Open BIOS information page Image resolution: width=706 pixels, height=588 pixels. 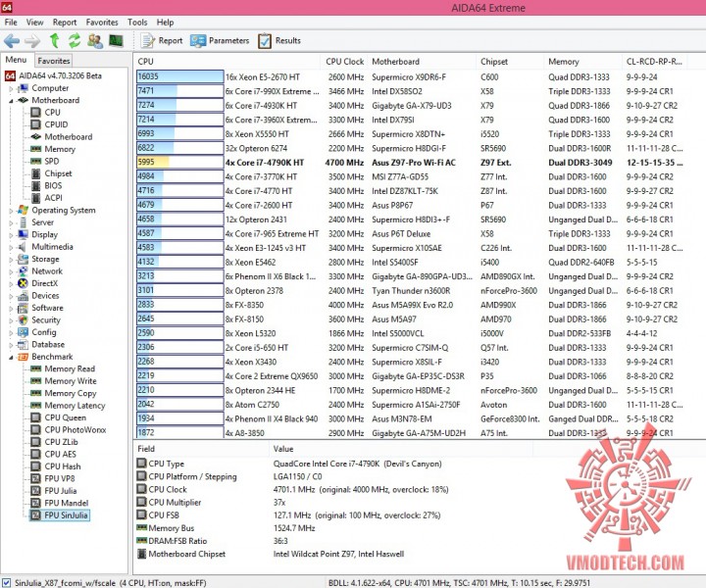click(x=53, y=185)
